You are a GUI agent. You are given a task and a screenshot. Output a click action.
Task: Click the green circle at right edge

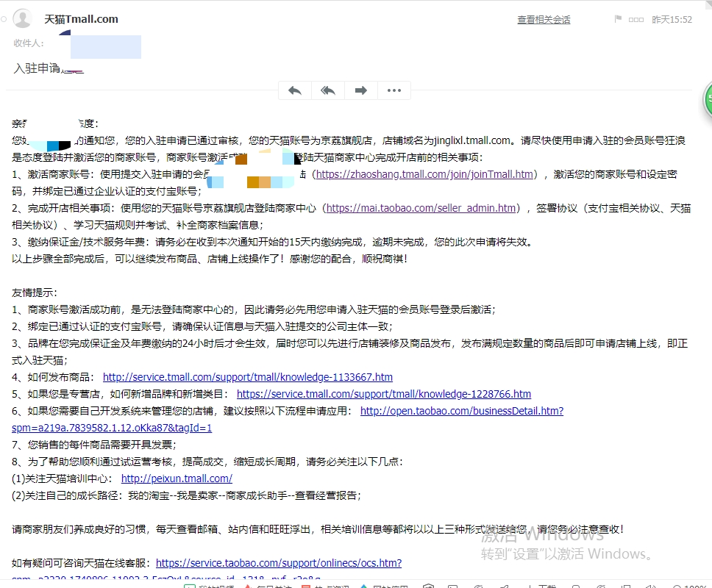tap(708, 99)
